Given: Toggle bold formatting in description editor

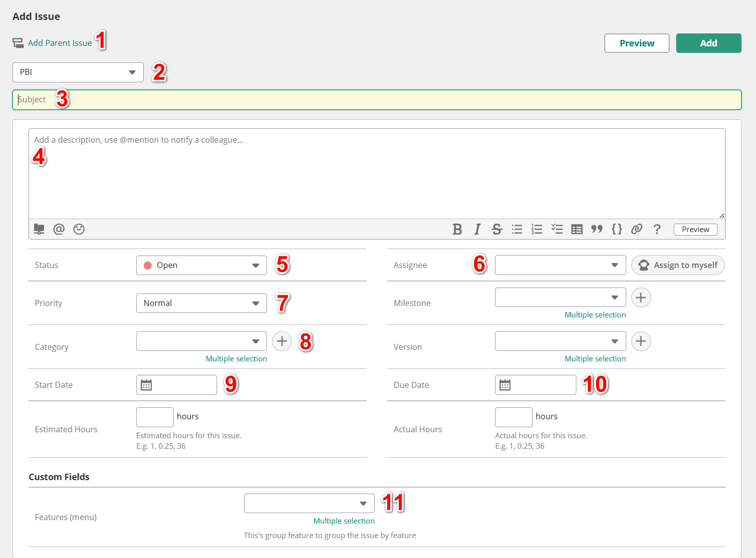Looking at the screenshot, I should click(457, 229).
